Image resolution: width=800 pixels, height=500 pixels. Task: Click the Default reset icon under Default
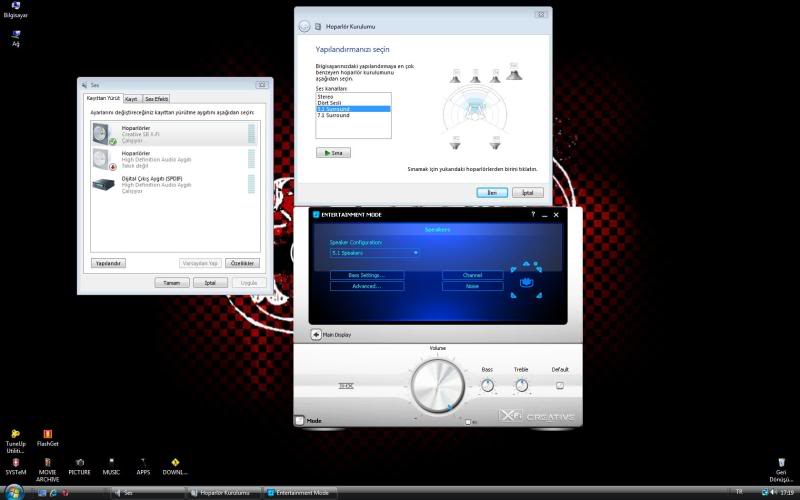point(560,385)
